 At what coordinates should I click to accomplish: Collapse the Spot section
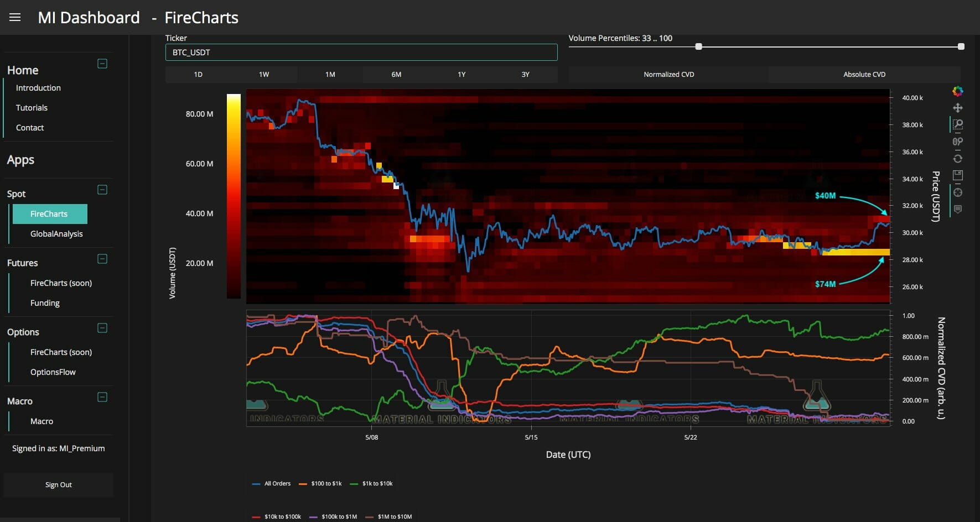102,190
